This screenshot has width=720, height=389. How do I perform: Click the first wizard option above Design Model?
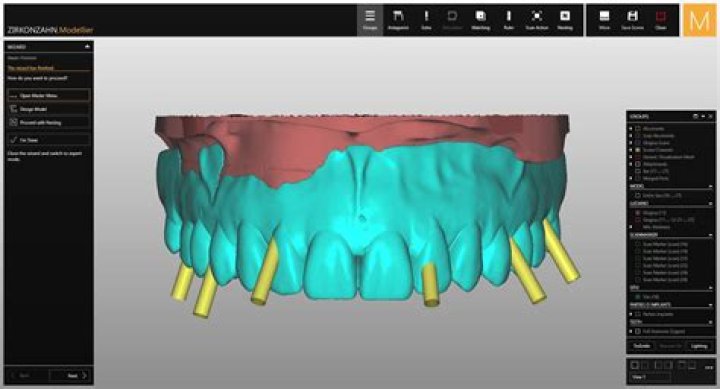tap(49, 96)
